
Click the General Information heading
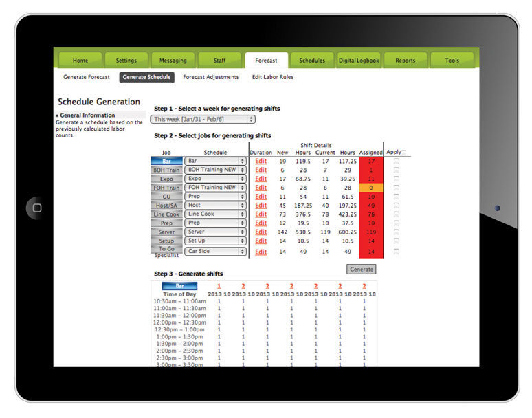87,115
